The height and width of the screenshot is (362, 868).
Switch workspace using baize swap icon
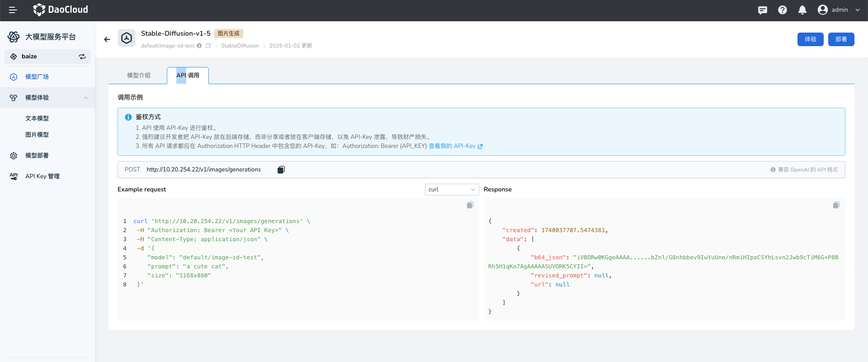tap(82, 57)
